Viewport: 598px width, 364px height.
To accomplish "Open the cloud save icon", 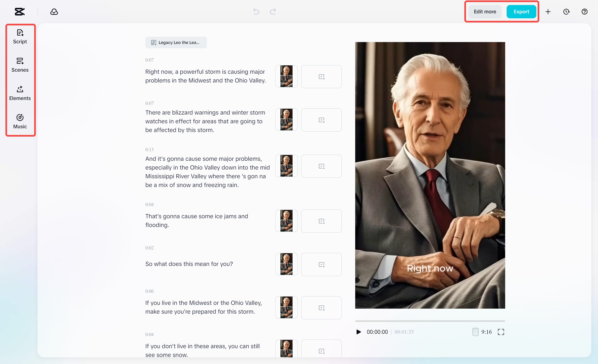I will [x=54, y=12].
